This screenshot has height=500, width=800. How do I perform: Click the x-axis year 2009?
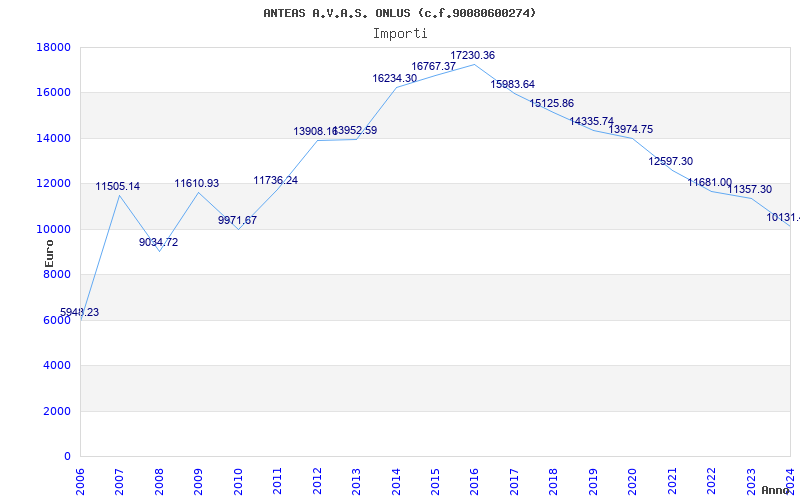[198, 481]
